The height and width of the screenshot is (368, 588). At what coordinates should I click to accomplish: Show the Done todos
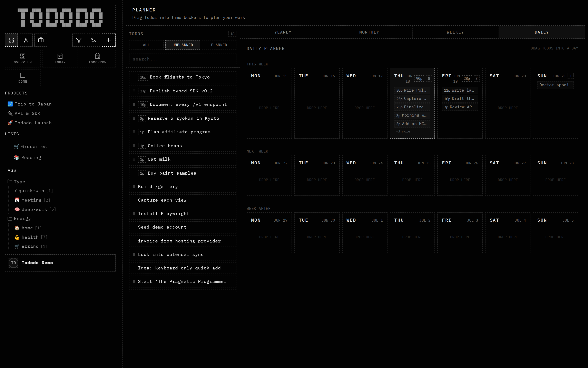point(23,78)
